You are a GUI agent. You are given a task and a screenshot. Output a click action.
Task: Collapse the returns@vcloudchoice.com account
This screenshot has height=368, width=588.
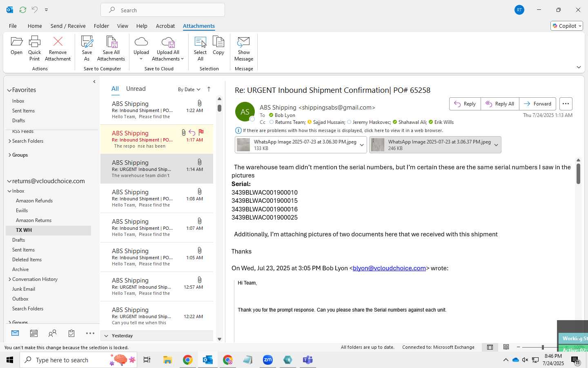[9, 181]
